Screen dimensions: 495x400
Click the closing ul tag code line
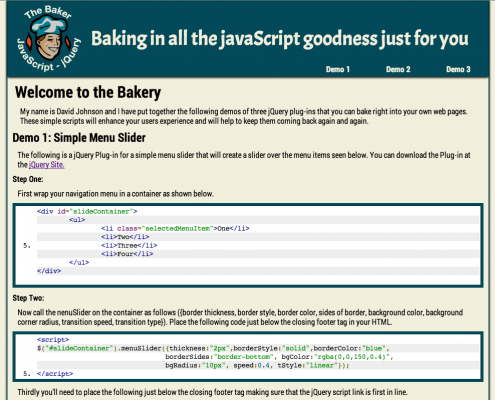[79, 262]
